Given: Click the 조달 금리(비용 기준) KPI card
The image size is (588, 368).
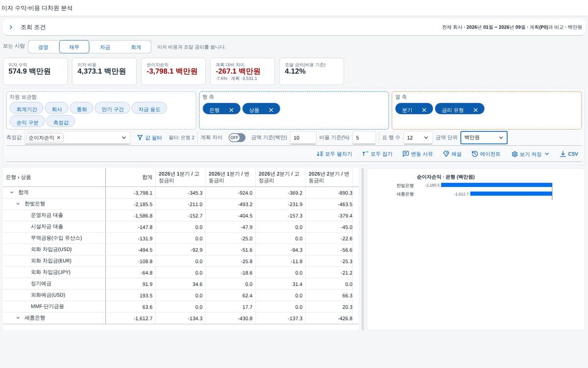Looking at the screenshot, I should point(312,71).
